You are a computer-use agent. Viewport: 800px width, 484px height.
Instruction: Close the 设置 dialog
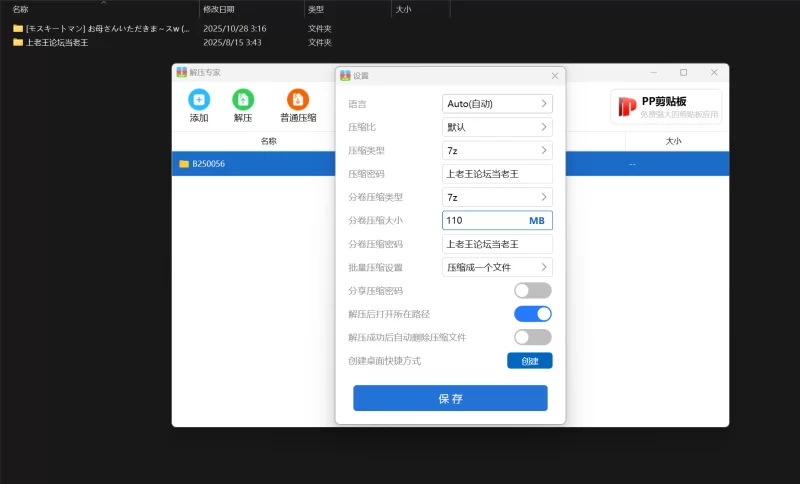[x=555, y=76]
